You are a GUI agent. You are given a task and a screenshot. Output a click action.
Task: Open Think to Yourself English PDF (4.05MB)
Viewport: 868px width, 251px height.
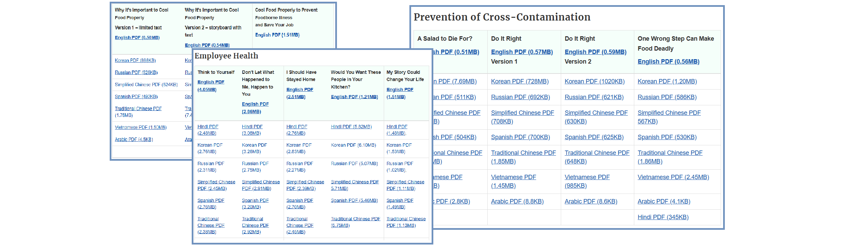tap(211, 86)
